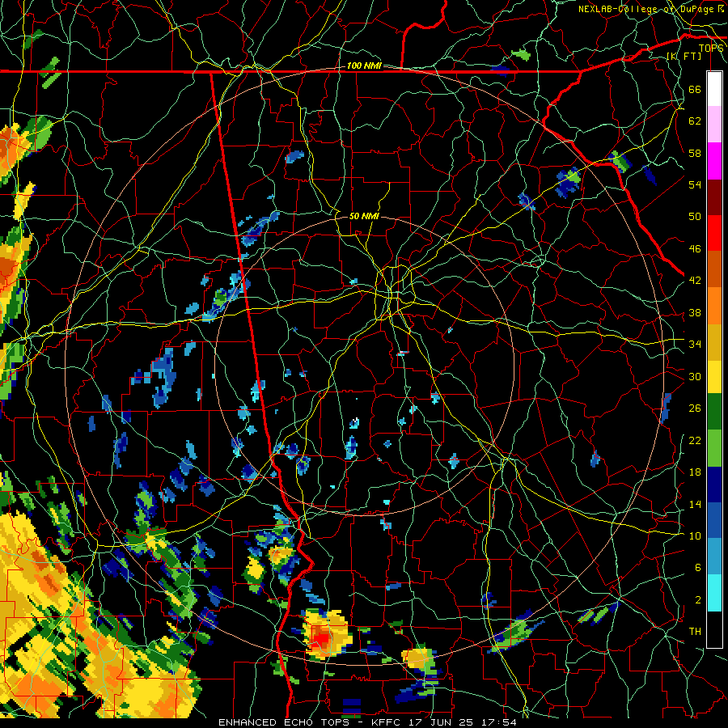Select the bright red legend swatch
This screenshot has height=728, width=728.
(714, 233)
